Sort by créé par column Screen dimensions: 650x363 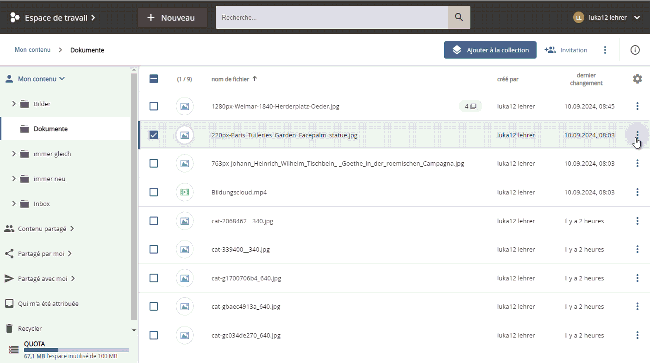(507, 79)
